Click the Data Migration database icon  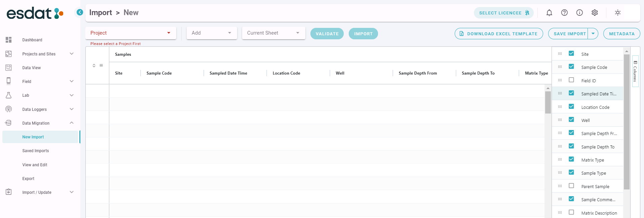[x=8, y=123]
